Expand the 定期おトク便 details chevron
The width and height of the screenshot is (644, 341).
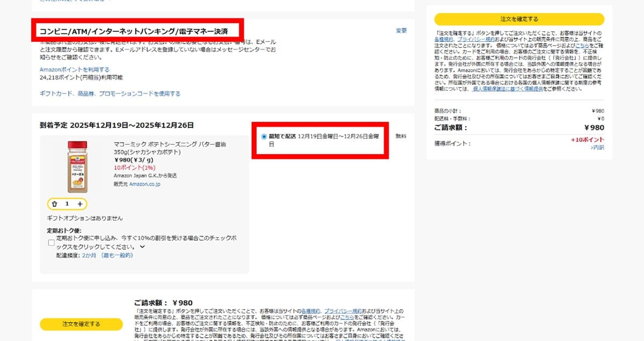coord(142,247)
